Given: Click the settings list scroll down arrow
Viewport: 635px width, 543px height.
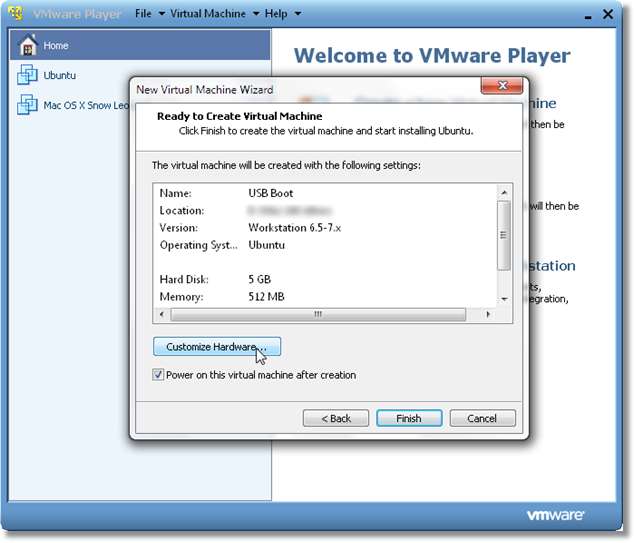Looking at the screenshot, I should pyautogui.click(x=504, y=298).
